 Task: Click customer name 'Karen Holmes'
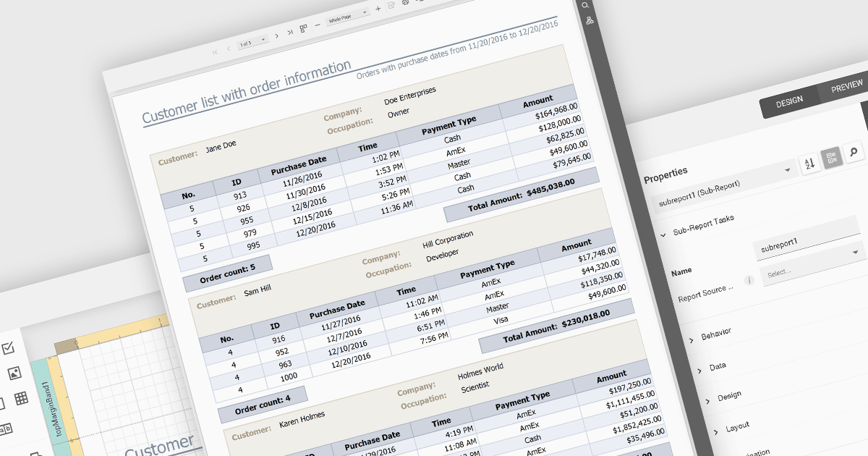(x=302, y=419)
